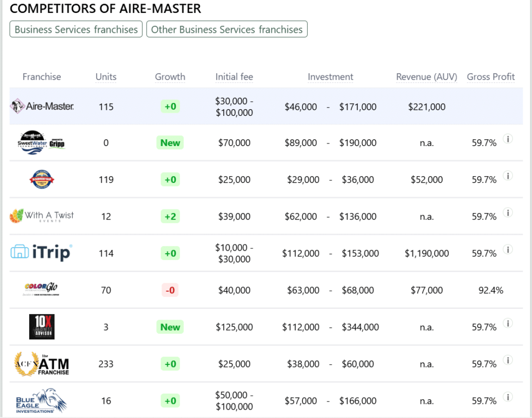Screen dimensions: 532x418
Task: Click info icon in ATM Franchise row
Action: coord(508,360)
